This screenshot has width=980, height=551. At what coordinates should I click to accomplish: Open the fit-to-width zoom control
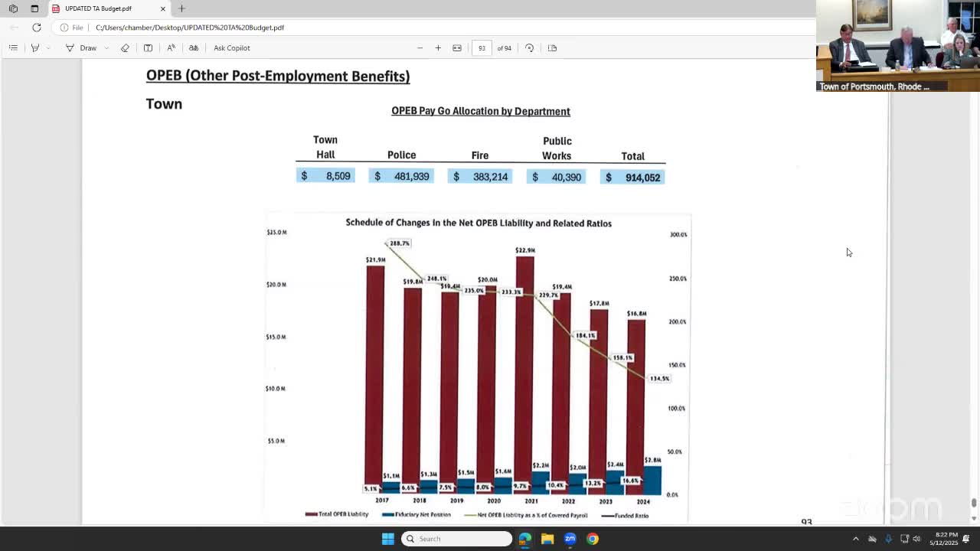[457, 47]
